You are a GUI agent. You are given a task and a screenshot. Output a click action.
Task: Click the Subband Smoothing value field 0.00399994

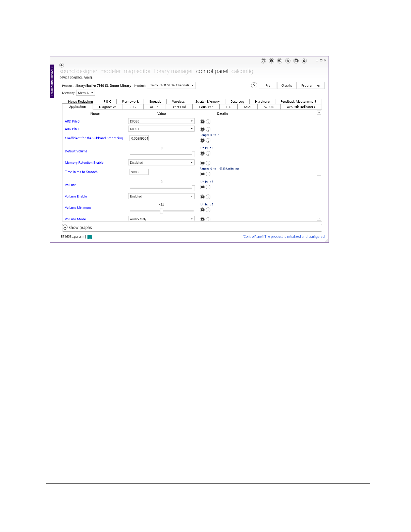coord(139,138)
